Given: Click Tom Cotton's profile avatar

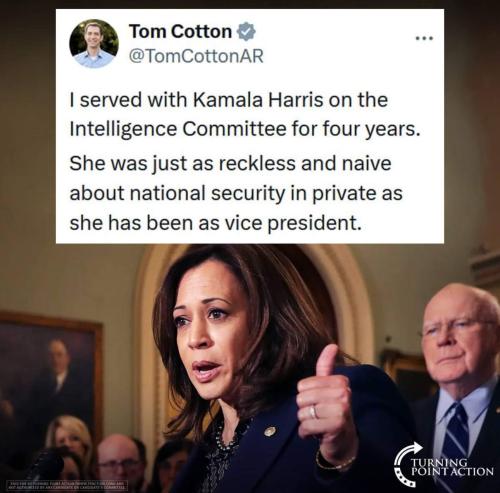Looking at the screenshot, I should pos(94,44).
